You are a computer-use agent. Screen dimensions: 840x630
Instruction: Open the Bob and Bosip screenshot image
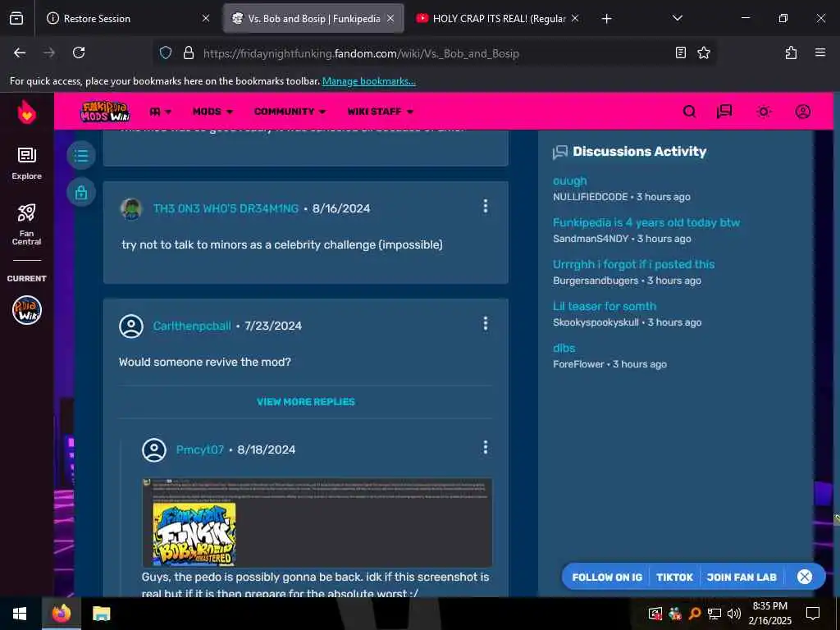pyautogui.click(x=317, y=523)
